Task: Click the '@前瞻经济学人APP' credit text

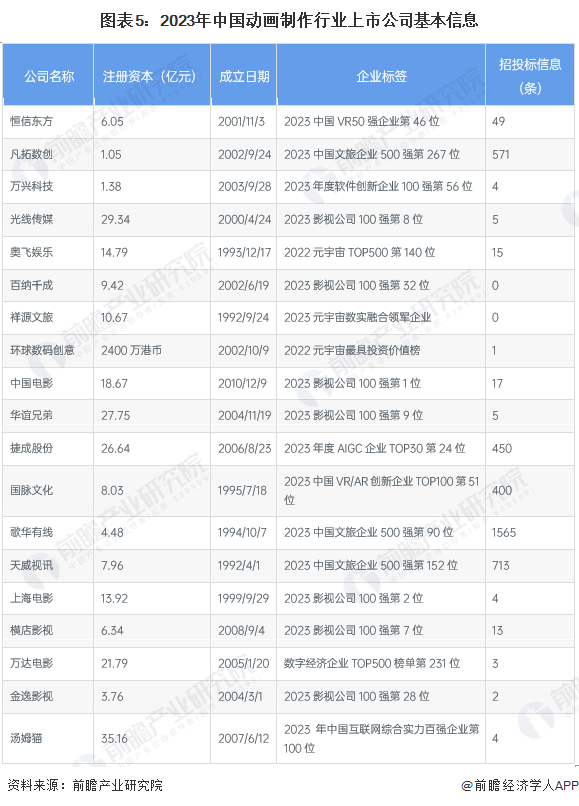Action: pyautogui.click(x=519, y=785)
